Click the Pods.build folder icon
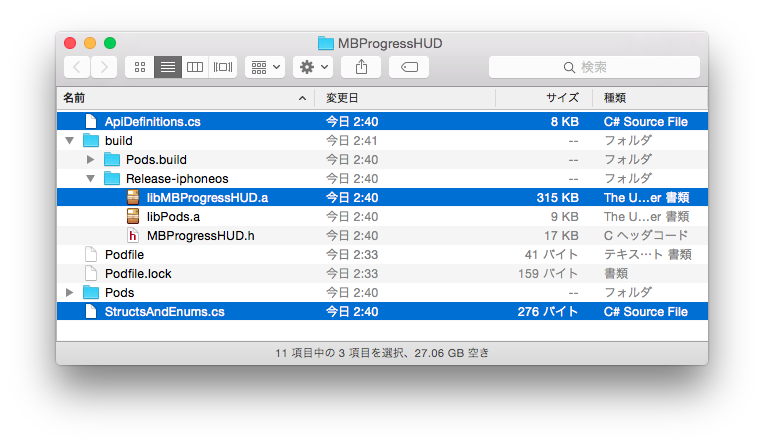Viewport: 764px width, 445px height. (x=112, y=159)
